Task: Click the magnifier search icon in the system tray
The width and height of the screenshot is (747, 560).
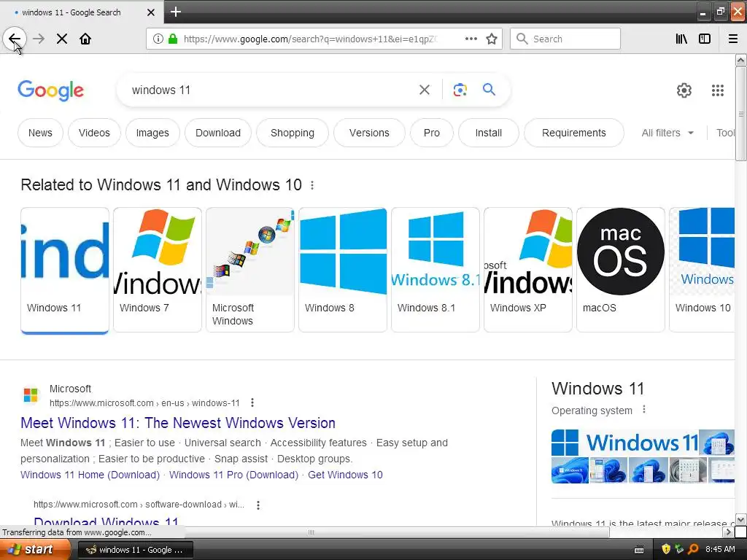Action: 693,549
